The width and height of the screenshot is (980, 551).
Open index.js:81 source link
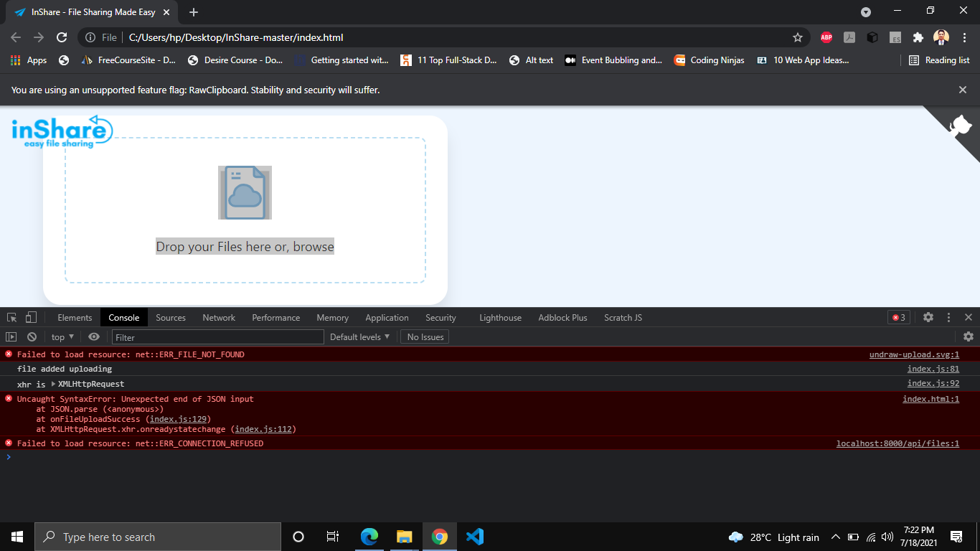pos(934,368)
